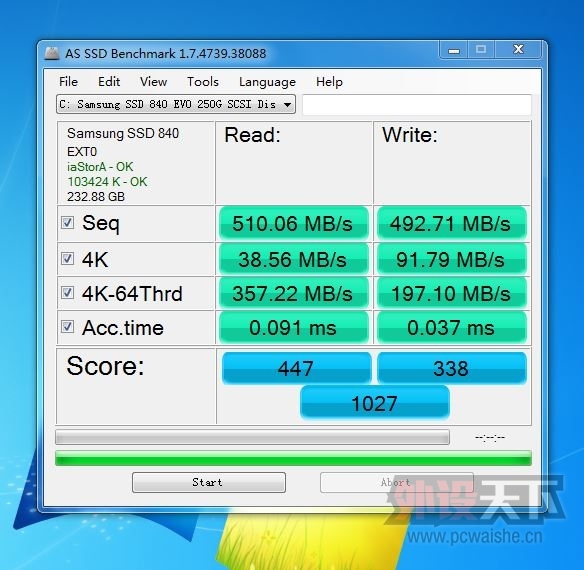Click the Score: label
The height and width of the screenshot is (570, 584).
pos(105,365)
